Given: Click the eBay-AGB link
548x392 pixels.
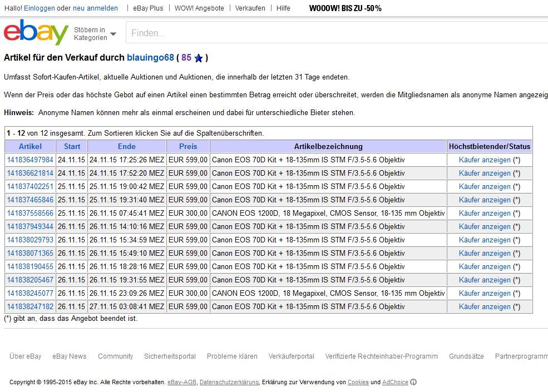Looking at the screenshot, I should point(182,382).
